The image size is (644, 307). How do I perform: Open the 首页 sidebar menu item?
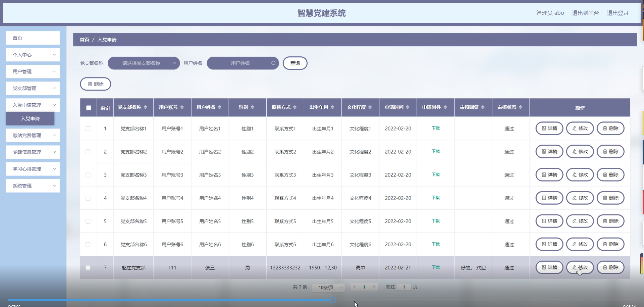(x=33, y=38)
